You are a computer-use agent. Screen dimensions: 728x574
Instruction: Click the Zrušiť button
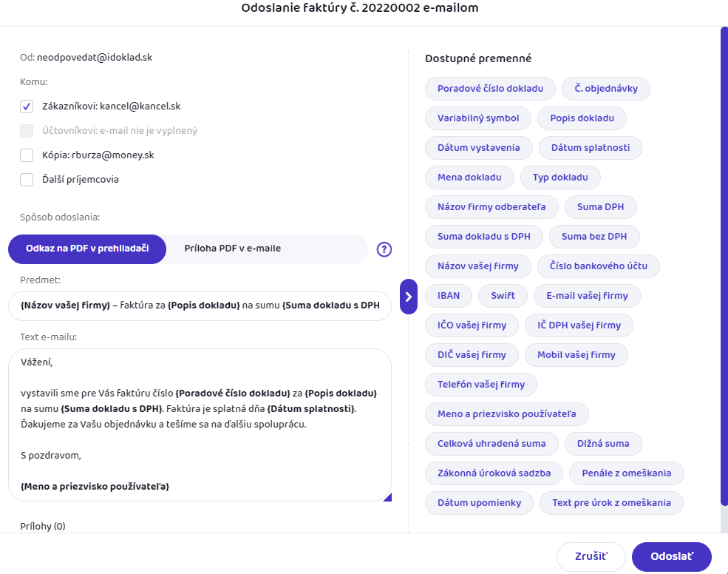[x=591, y=557]
